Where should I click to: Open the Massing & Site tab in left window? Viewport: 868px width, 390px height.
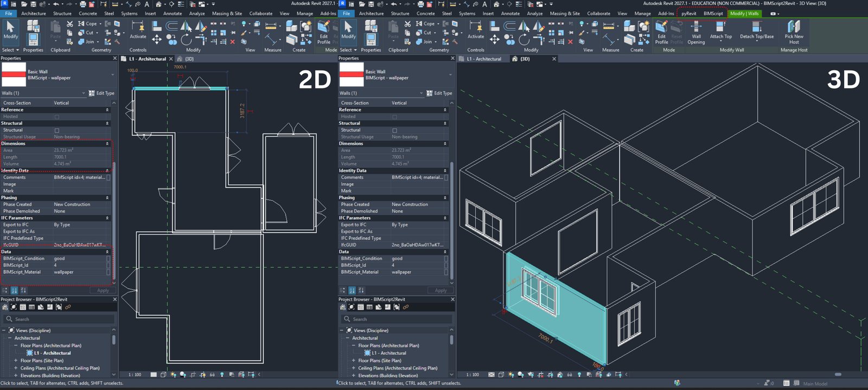coord(227,14)
